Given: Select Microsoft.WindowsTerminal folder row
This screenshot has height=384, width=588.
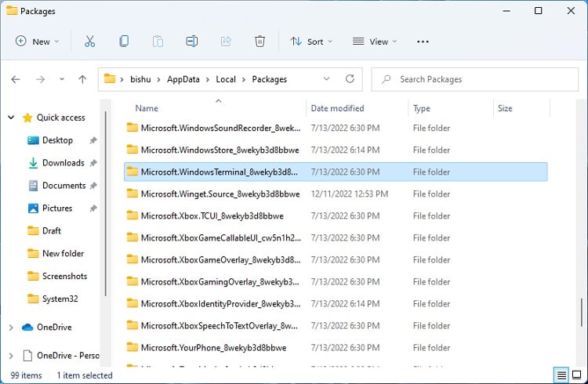Looking at the screenshot, I should coord(336,172).
